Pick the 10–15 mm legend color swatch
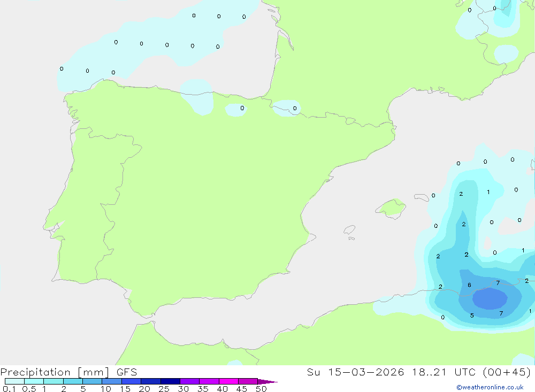The height and width of the screenshot is (392, 535). click(112, 381)
